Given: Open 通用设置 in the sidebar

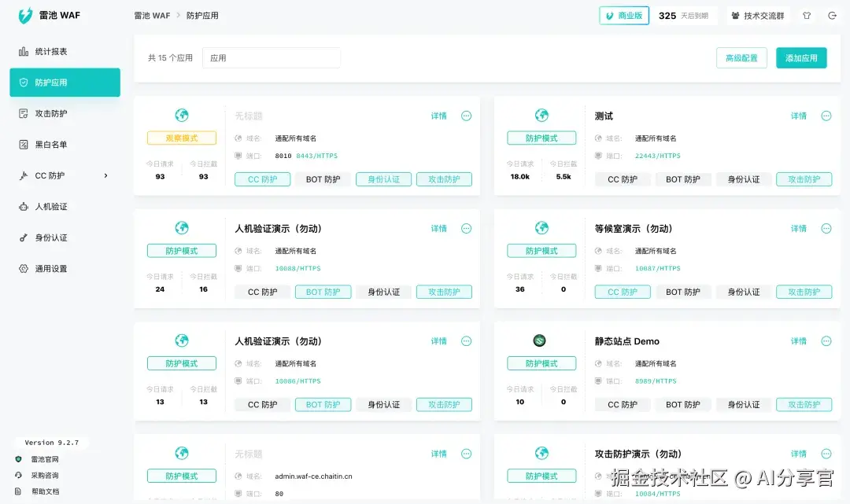Looking at the screenshot, I should [x=65, y=268].
